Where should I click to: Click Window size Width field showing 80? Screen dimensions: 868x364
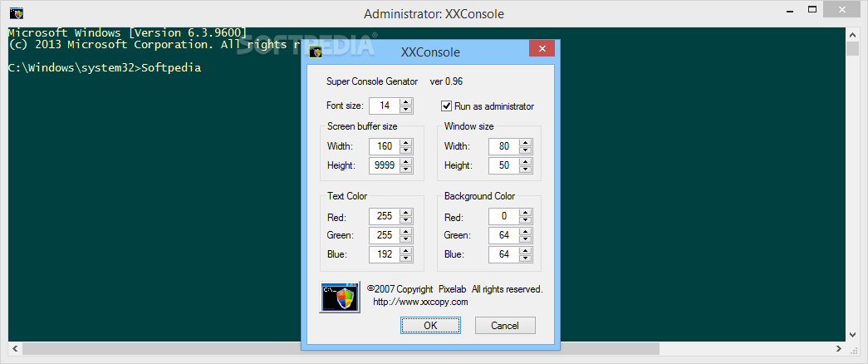[x=504, y=147]
